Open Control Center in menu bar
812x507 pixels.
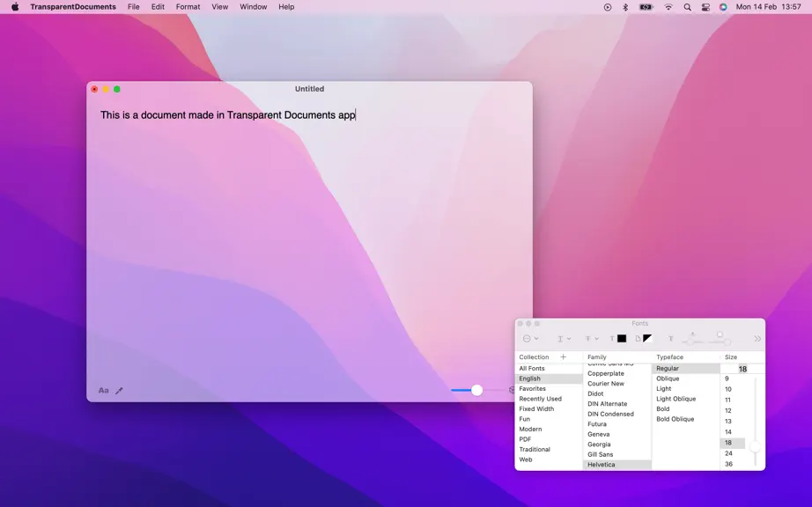705,7
